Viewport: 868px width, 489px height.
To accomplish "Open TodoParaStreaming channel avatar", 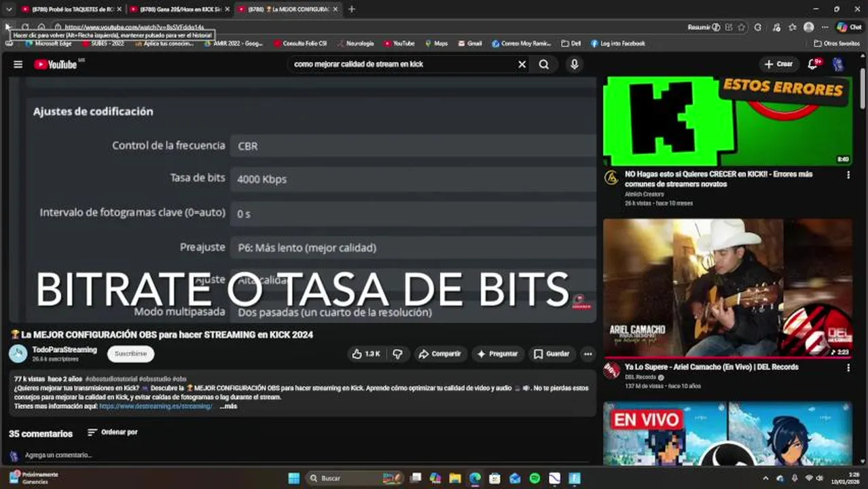I will click(x=18, y=353).
